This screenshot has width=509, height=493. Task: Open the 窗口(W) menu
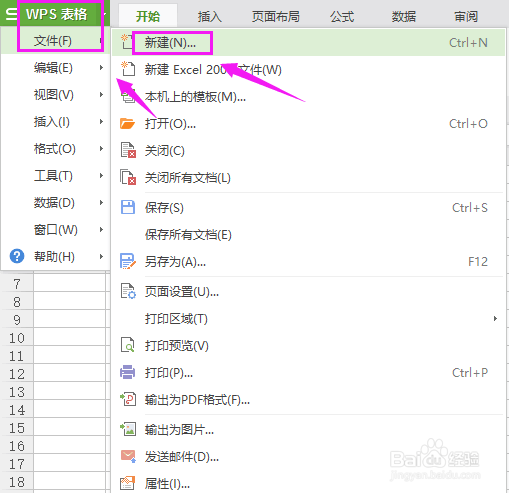coord(55,229)
